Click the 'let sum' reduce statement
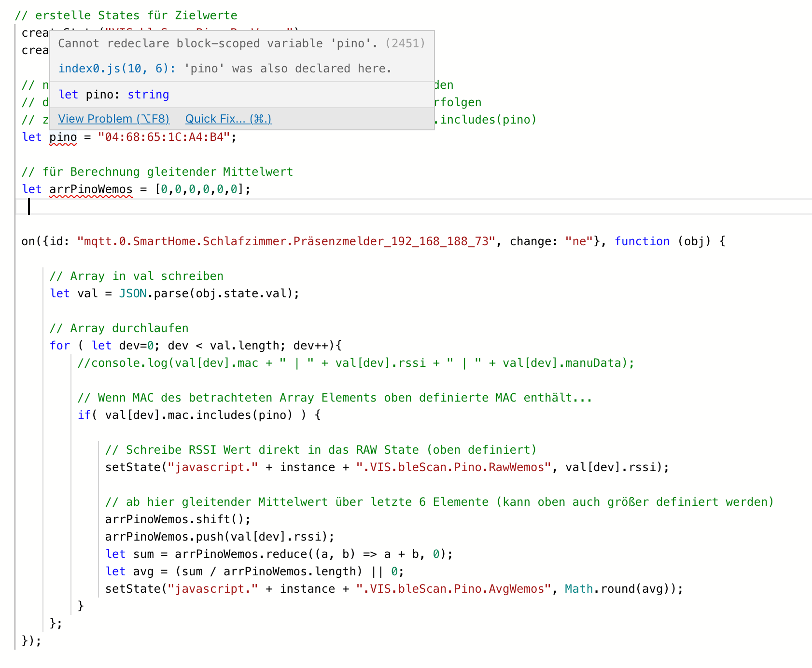812x668 pixels. [x=279, y=554]
